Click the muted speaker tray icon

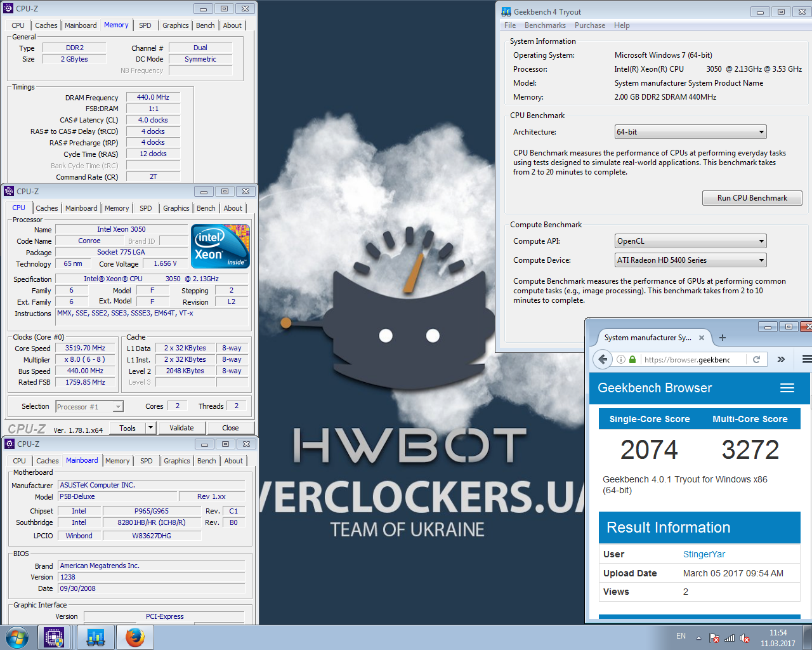click(745, 638)
